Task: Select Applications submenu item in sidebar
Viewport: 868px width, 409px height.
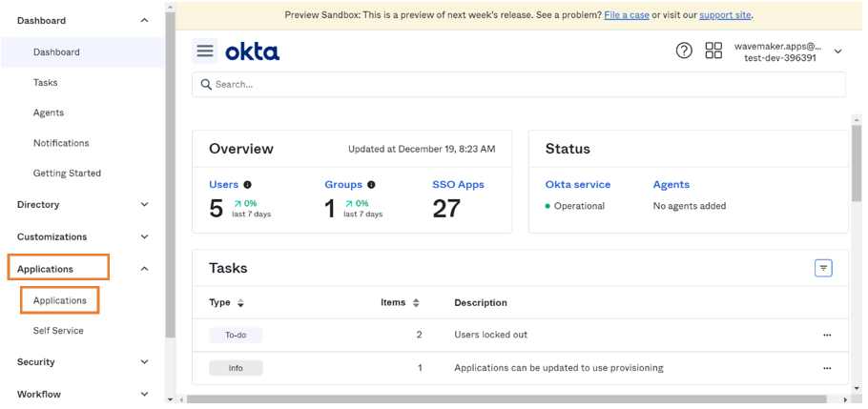Action: tap(60, 300)
